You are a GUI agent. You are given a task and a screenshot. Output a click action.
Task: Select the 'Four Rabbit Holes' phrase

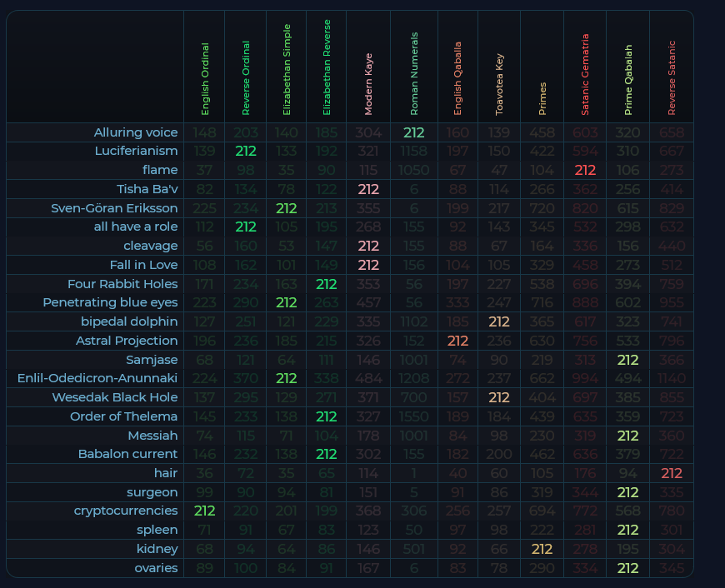pos(122,284)
